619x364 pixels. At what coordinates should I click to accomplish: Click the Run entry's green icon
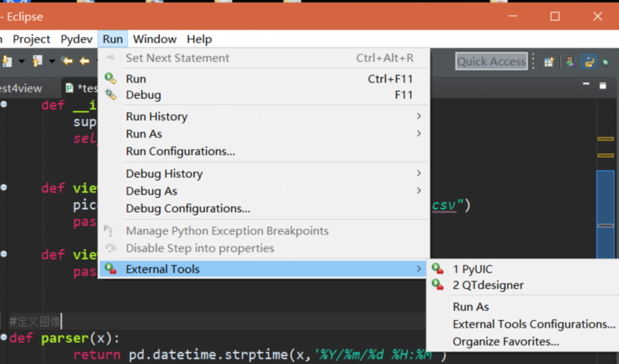(110, 79)
